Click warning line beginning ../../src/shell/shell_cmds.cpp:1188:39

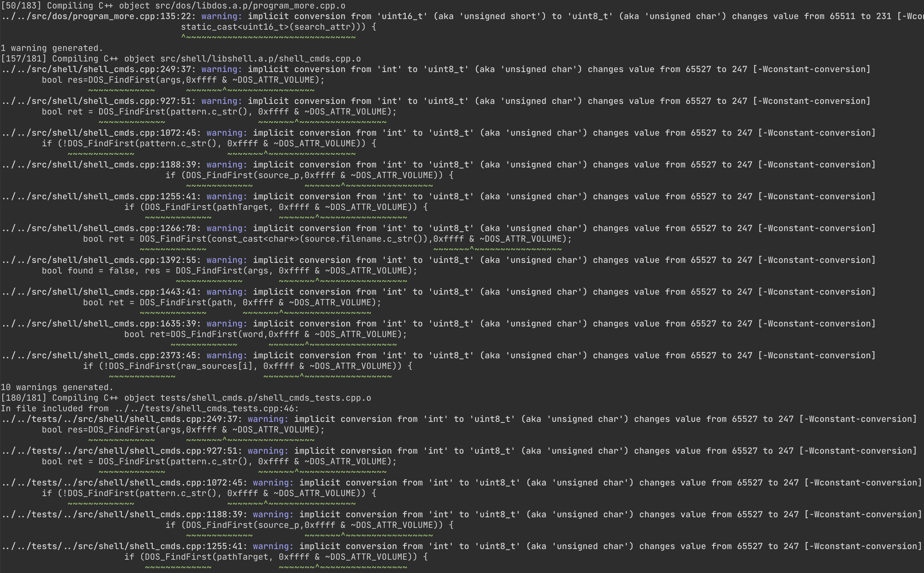[x=438, y=165]
